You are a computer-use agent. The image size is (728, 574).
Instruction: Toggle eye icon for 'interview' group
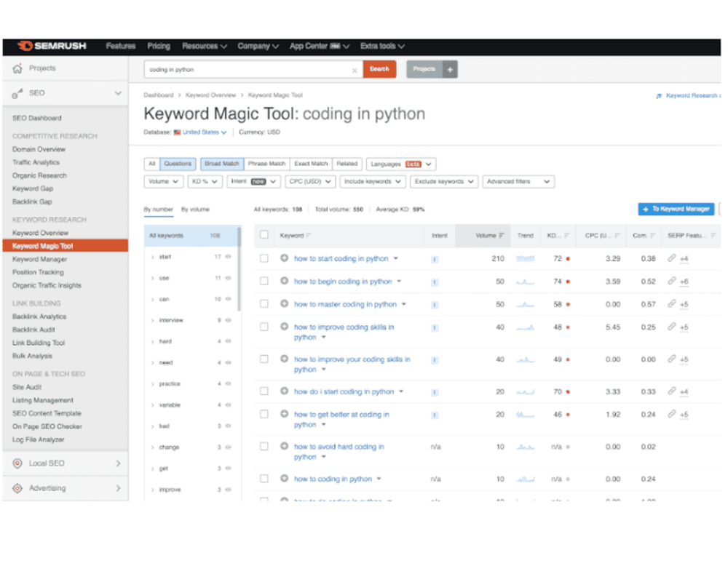(x=228, y=320)
